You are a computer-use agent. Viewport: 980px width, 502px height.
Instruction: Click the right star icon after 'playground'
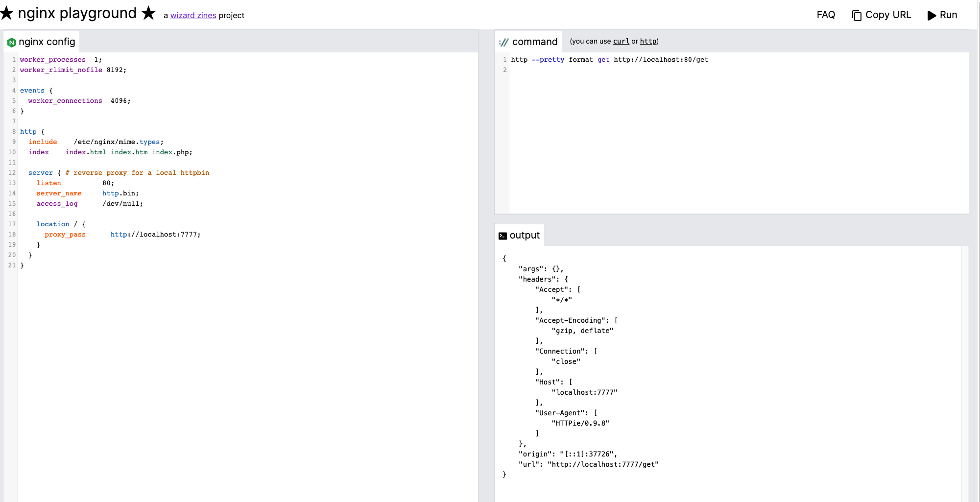click(x=148, y=13)
